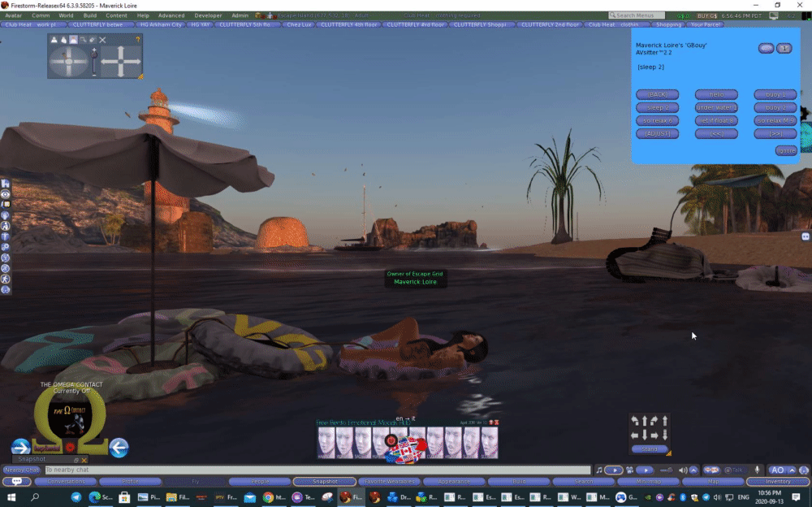Play the parcel media stream
Screen dimensions: 812x507
pyautogui.click(x=646, y=470)
